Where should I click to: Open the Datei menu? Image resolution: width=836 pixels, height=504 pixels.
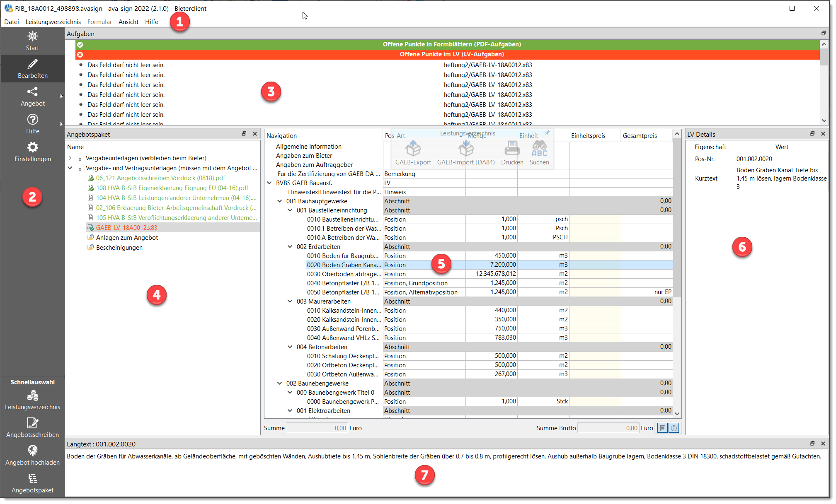(x=12, y=22)
